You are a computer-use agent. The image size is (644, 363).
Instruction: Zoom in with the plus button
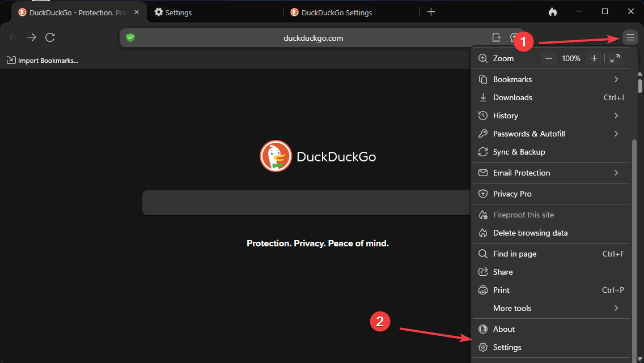click(x=594, y=58)
